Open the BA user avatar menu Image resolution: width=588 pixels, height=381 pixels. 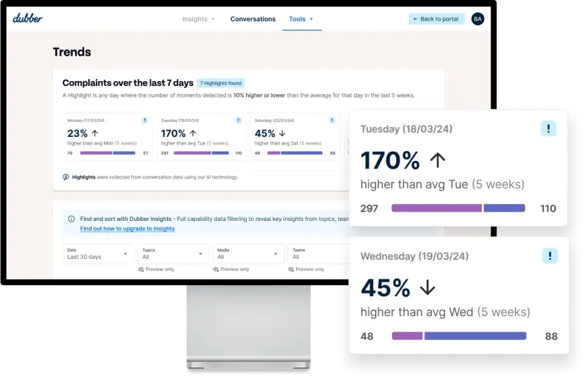(478, 19)
